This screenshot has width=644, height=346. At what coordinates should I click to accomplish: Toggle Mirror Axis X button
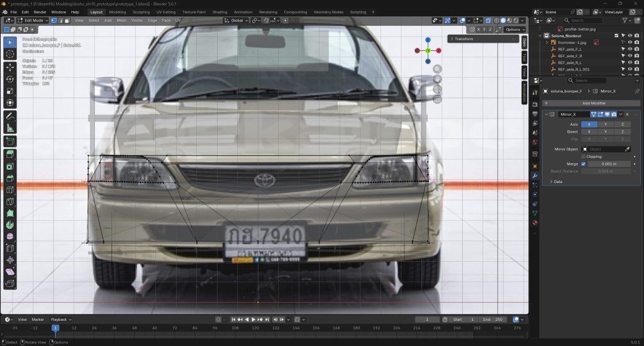pos(589,124)
